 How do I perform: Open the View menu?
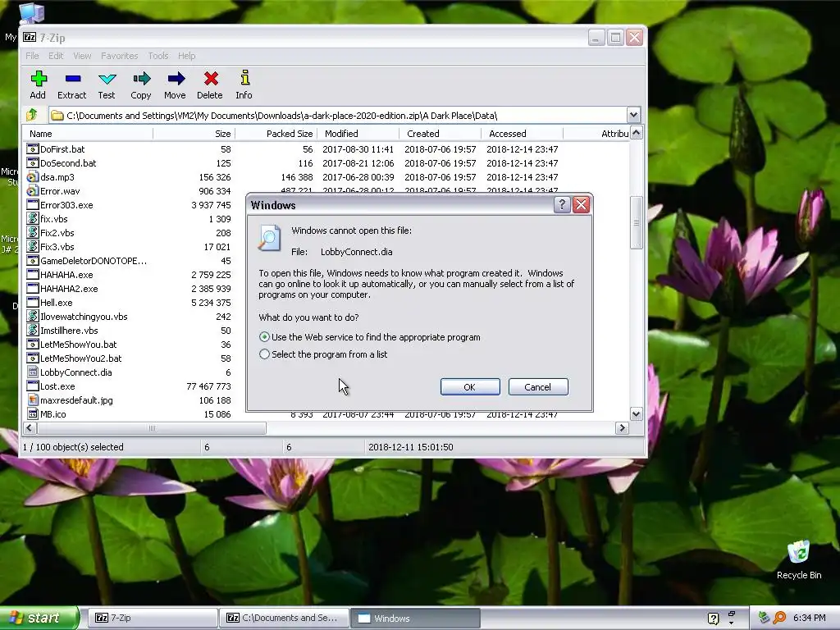(82, 56)
